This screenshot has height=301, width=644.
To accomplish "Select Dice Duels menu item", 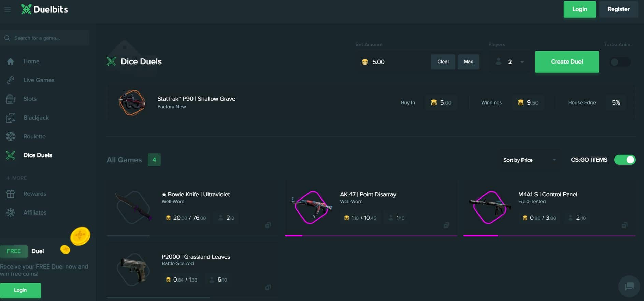I will 38,155.
